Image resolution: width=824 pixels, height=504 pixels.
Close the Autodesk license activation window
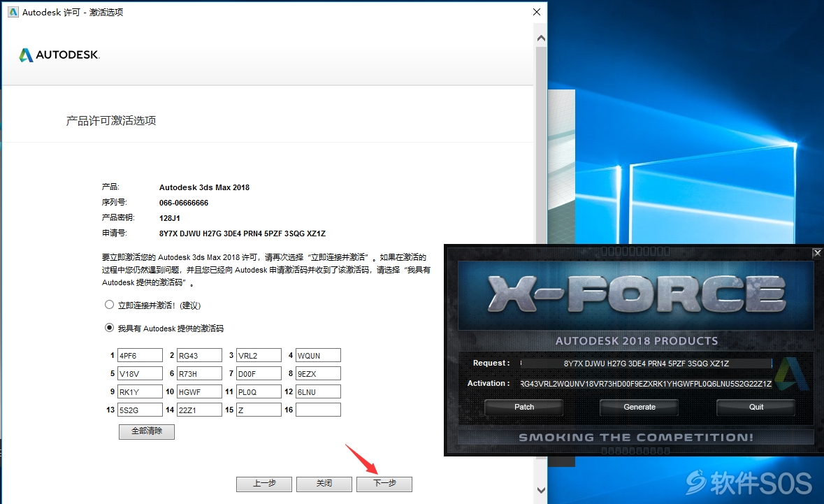click(537, 12)
